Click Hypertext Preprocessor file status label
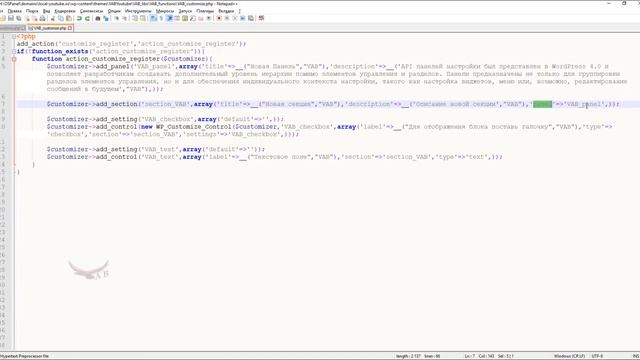The height and width of the screenshot is (360, 640). click(24, 356)
